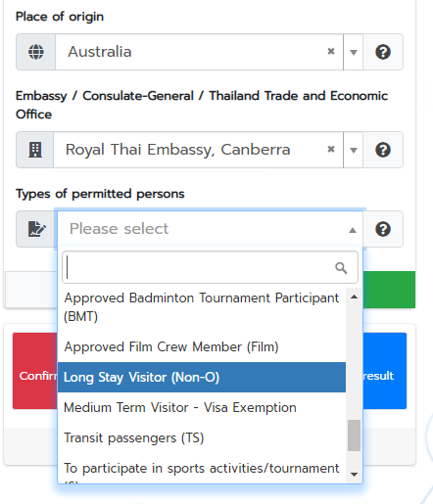Collapse the Please select dropdown
Viewport: 433px width, 504px height.
(x=353, y=230)
